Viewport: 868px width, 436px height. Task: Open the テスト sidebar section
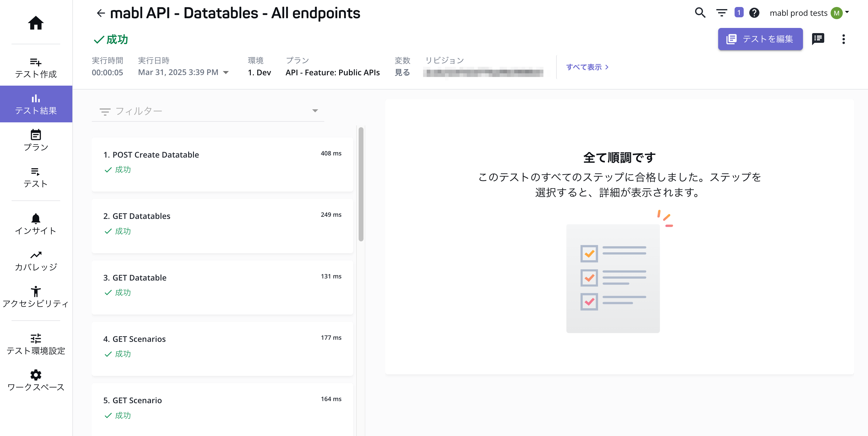tap(36, 177)
